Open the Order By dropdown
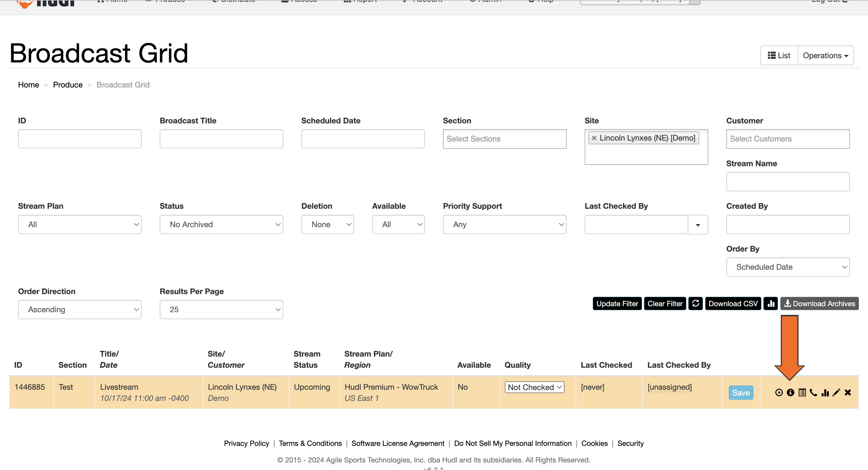 click(x=788, y=267)
